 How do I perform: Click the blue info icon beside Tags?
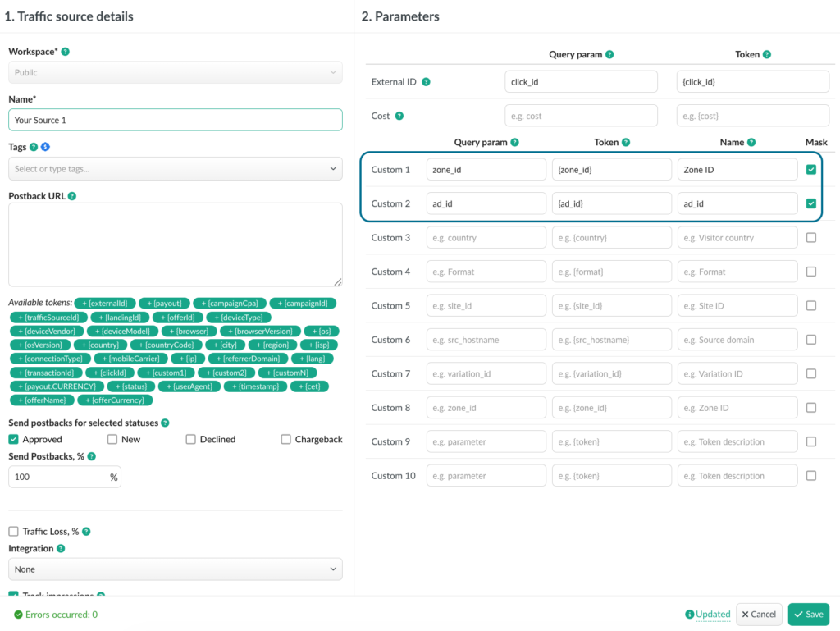[x=46, y=147]
